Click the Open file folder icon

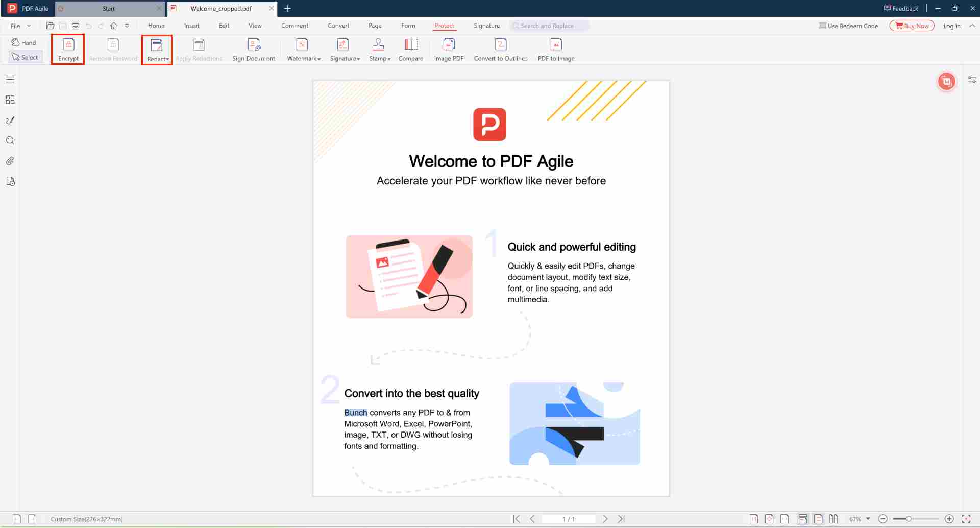click(x=50, y=26)
